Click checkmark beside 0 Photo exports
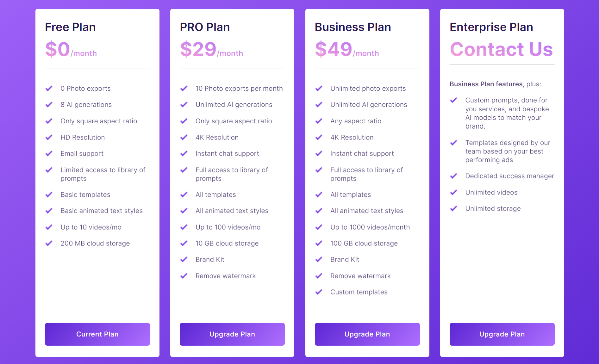Image resolution: width=599 pixels, height=364 pixels. click(49, 89)
